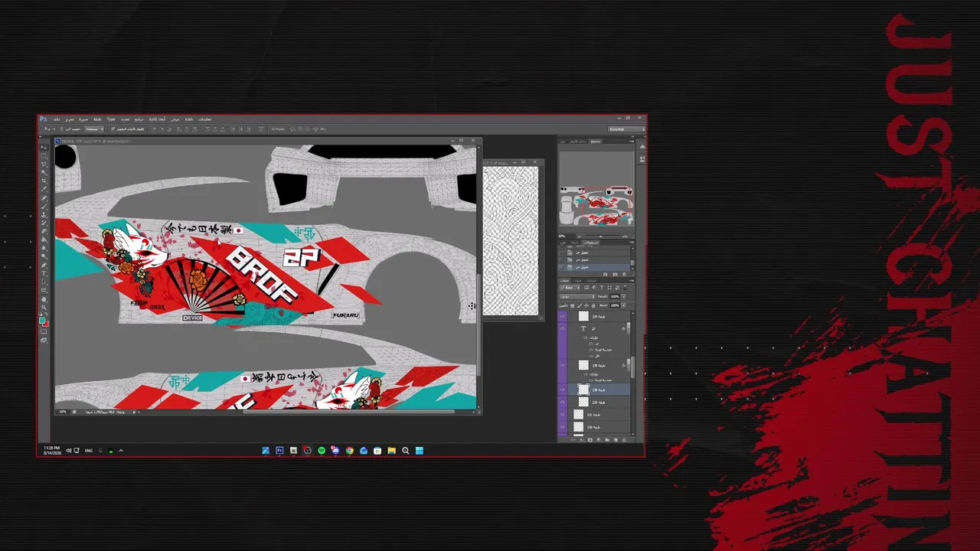980x551 pixels.
Task: Select the Magic Wand tool
Action: pyautogui.click(x=44, y=173)
